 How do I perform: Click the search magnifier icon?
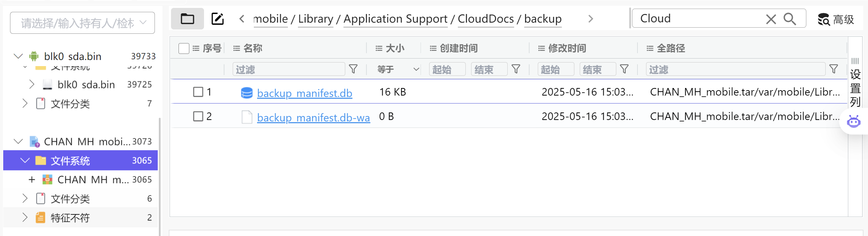click(x=790, y=19)
